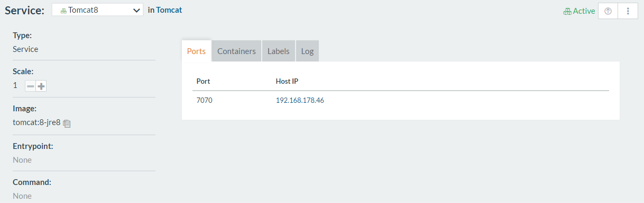Open the three-dot more actions menu
Screen dimensions: 644x203
pos(628,11)
